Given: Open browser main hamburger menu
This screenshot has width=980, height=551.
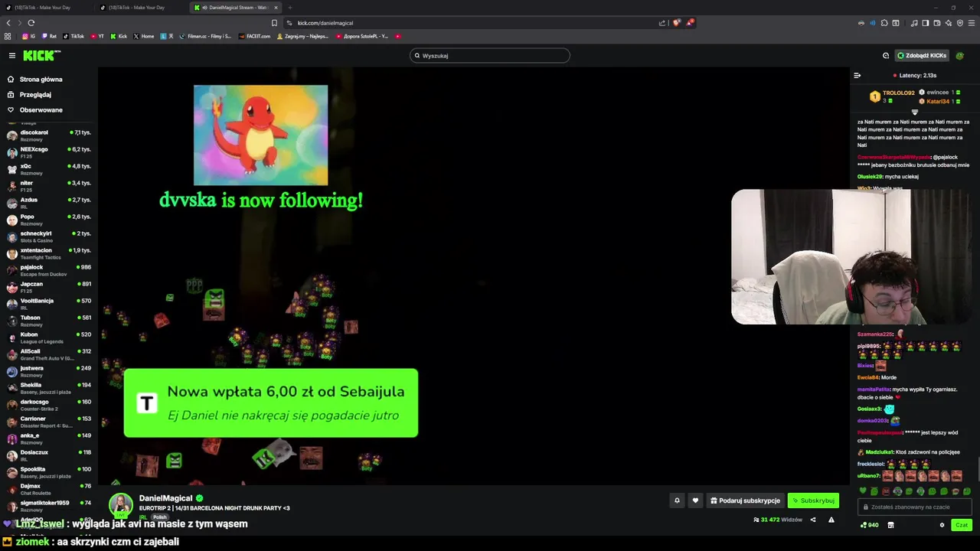Looking at the screenshot, I should (x=972, y=23).
